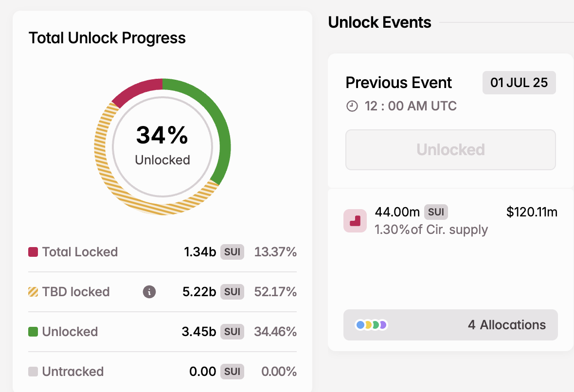Click the $120.11m unlock value
This screenshot has height=392, width=574.
tap(532, 212)
